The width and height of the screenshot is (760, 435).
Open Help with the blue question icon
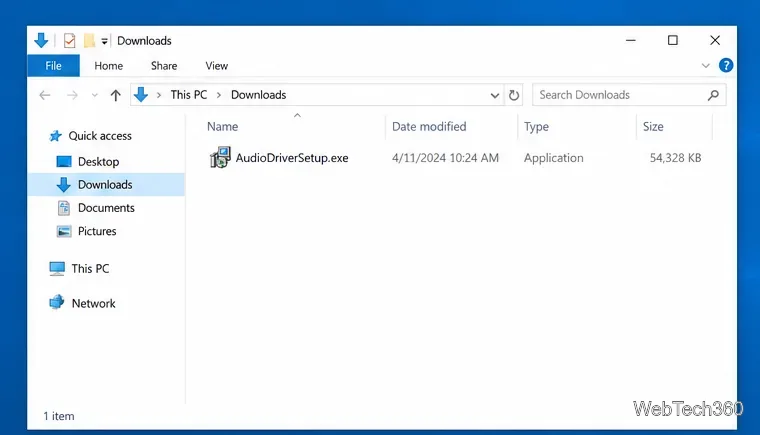[x=726, y=65]
